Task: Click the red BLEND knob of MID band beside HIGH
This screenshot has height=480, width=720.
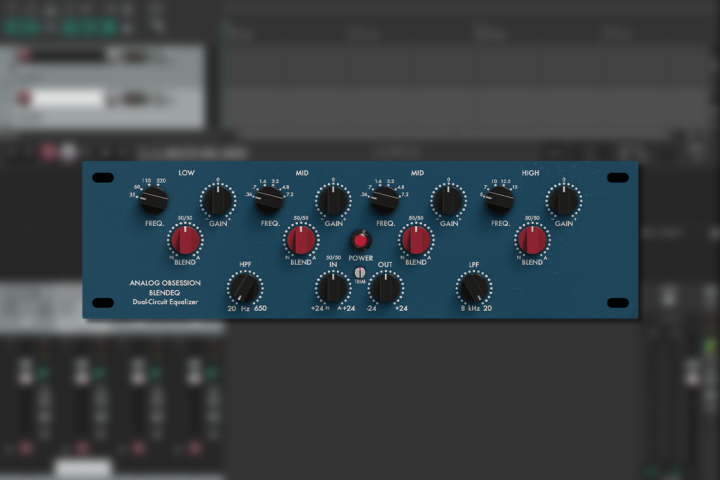Action: click(x=416, y=240)
